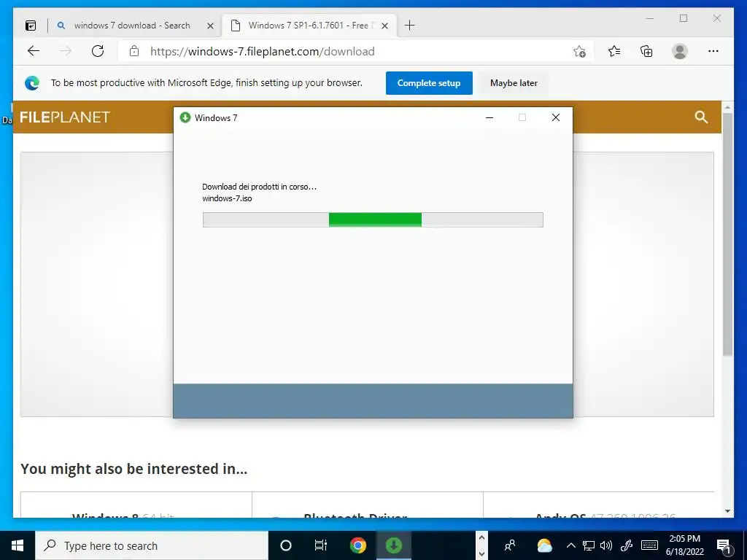Minimize the Edge browser window
The width and height of the screenshot is (747, 560).
650,18
